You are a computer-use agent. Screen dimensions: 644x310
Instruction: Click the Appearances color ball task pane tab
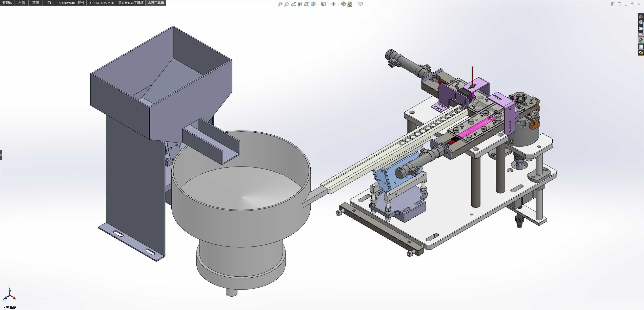click(x=641, y=40)
